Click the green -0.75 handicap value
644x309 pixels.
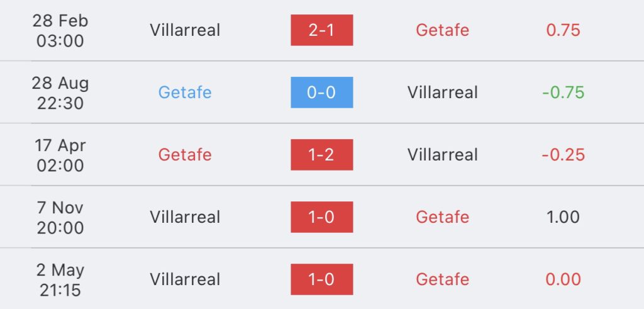[x=563, y=93]
